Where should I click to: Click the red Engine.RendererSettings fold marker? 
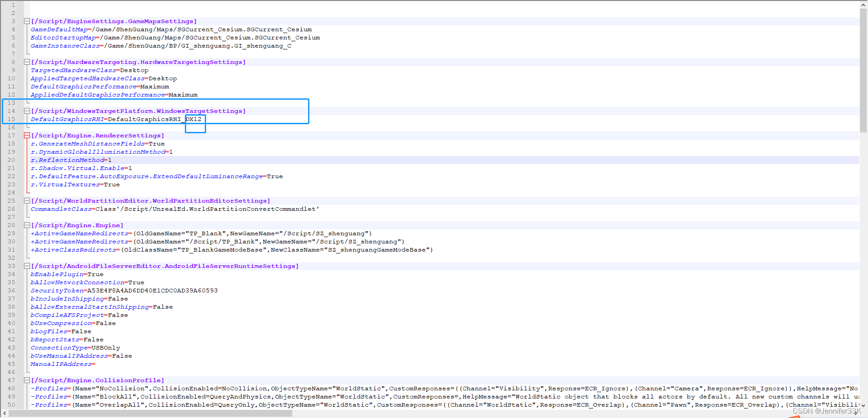(27, 135)
